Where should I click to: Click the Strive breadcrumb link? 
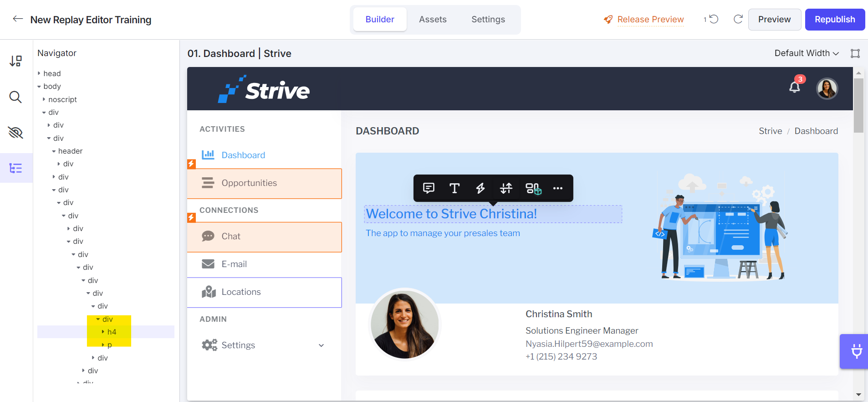tap(770, 131)
